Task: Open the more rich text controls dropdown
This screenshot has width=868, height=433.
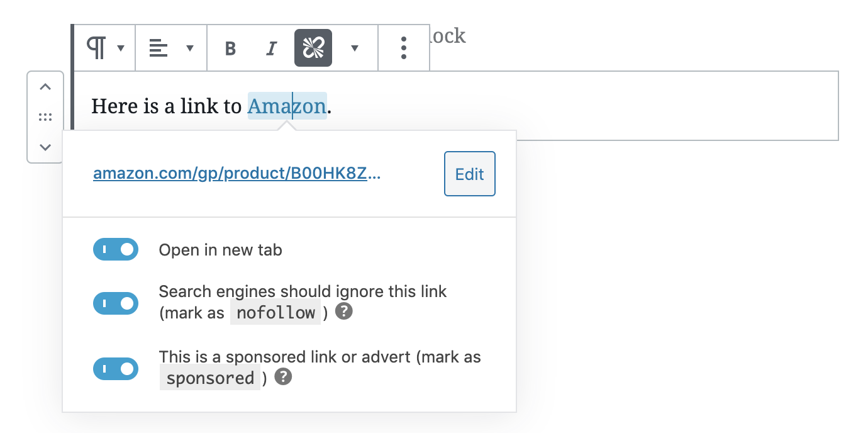Action: [x=355, y=48]
